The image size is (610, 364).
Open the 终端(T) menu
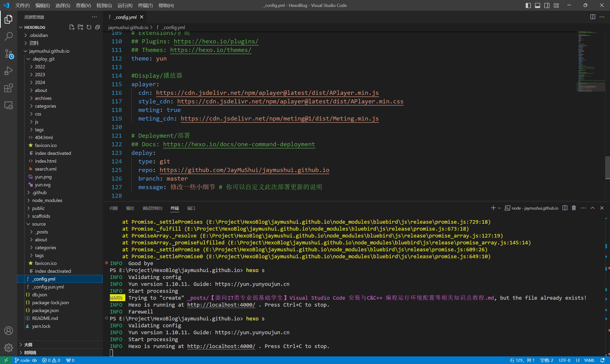tap(145, 5)
